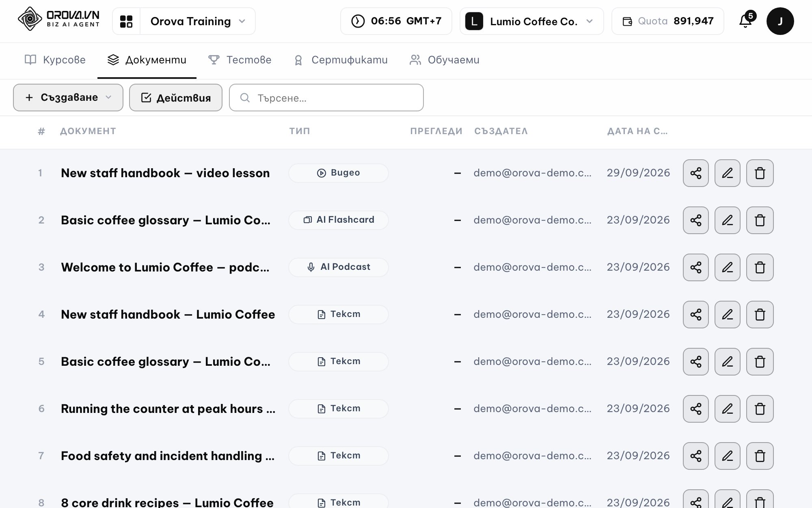Expand the Orova Training dropdown
Image resolution: width=812 pixels, height=508 pixels.
click(198, 21)
